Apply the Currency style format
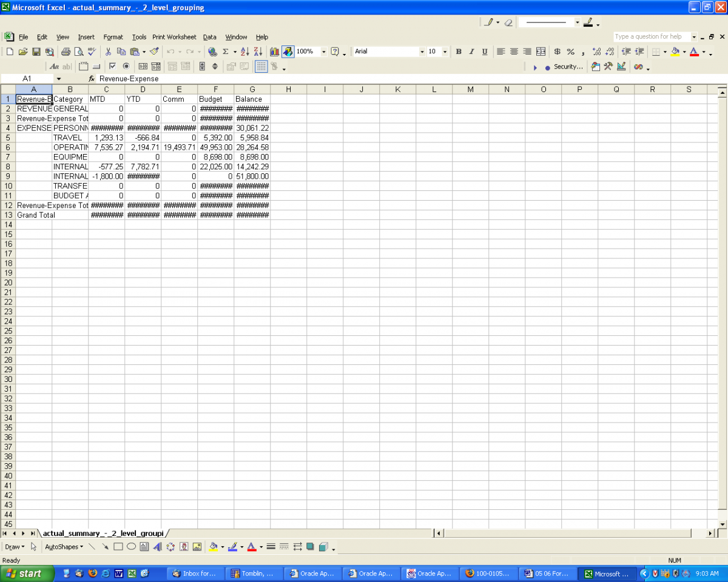The width and height of the screenshot is (728, 582). (558, 52)
